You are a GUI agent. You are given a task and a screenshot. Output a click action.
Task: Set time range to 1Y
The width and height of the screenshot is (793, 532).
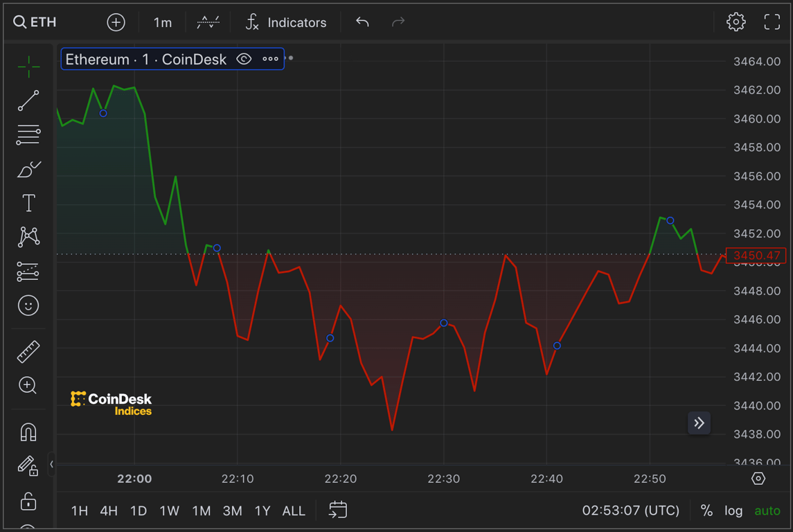click(262, 511)
